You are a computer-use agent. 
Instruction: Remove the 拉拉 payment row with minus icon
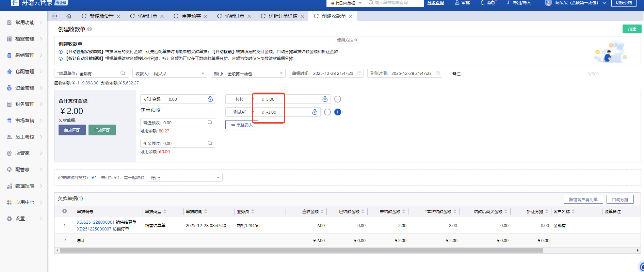(337, 99)
